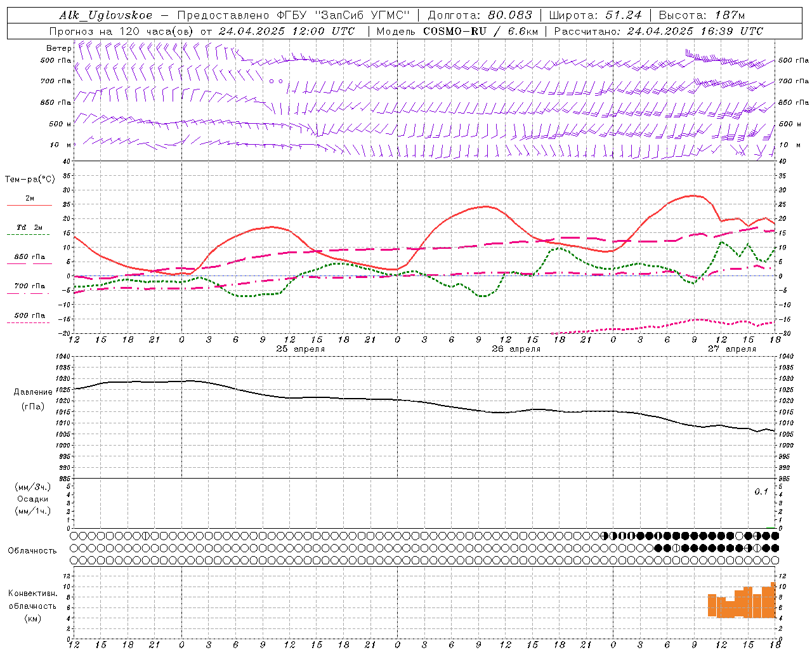
Task: Click the 'Давление' pressure label
Action: [33, 392]
